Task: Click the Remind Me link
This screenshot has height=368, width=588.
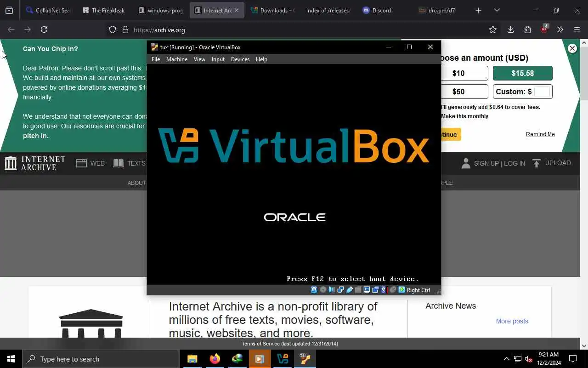Action: click(x=540, y=134)
